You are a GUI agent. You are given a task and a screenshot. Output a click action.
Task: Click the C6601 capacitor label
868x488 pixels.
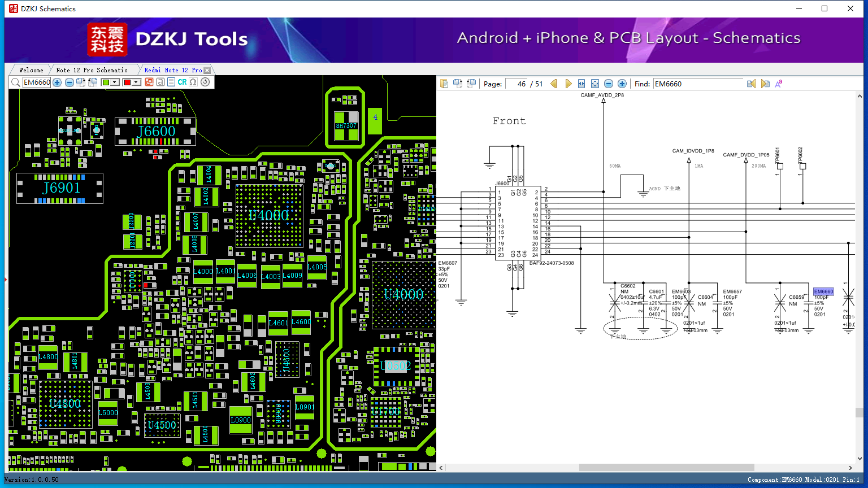(657, 292)
